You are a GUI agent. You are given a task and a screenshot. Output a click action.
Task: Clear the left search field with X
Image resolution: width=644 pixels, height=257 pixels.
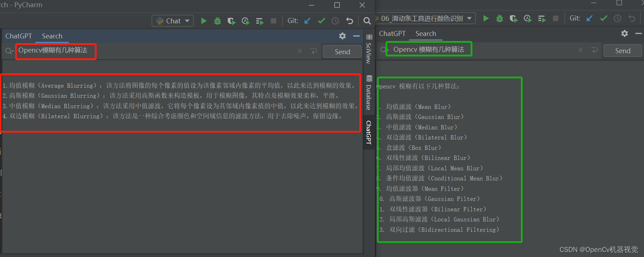point(300,51)
